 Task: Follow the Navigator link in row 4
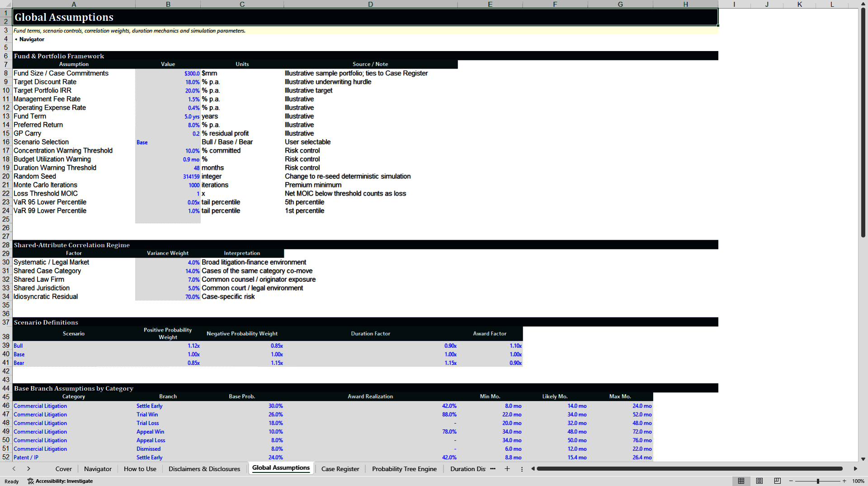[32, 39]
